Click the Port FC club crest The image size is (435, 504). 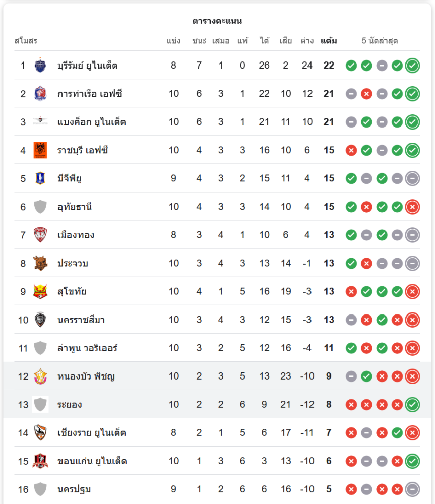(40, 93)
